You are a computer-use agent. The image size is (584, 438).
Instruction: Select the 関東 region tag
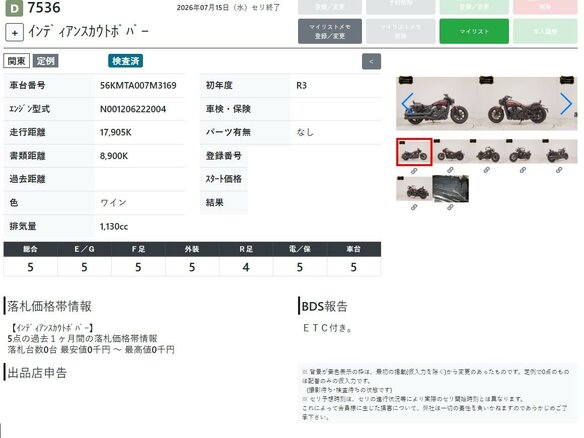coord(16,61)
